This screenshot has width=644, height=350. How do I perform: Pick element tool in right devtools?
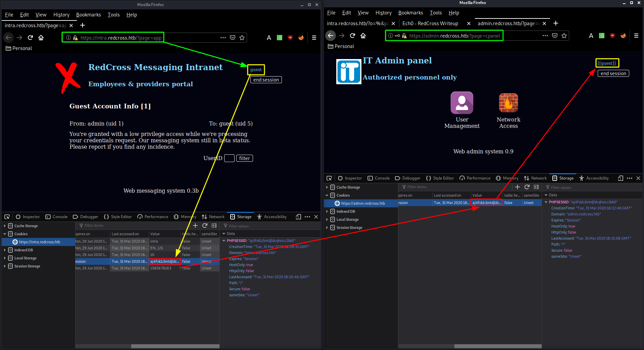tap(329, 178)
